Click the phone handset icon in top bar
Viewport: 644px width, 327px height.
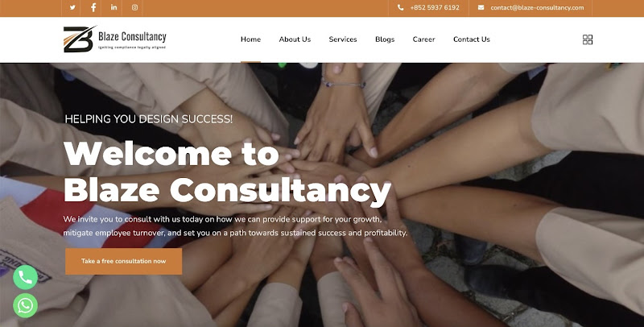[x=400, y=7]
